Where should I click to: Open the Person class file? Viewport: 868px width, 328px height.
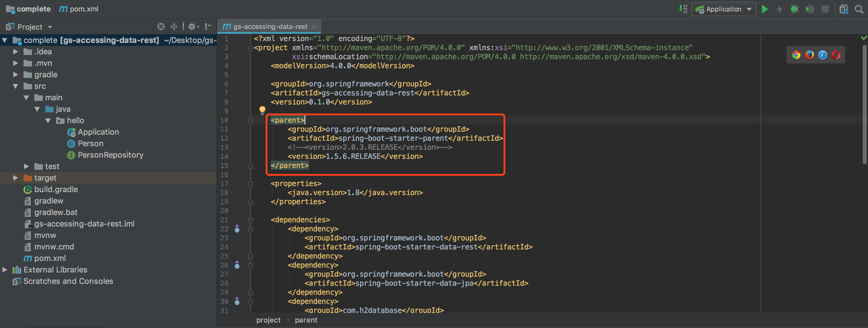[90, 143]
